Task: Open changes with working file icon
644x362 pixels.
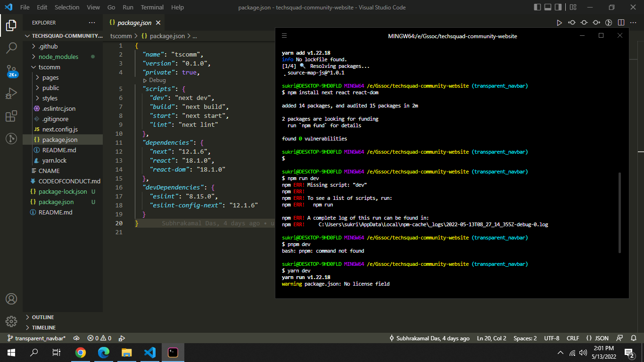Action: point(584,23)
